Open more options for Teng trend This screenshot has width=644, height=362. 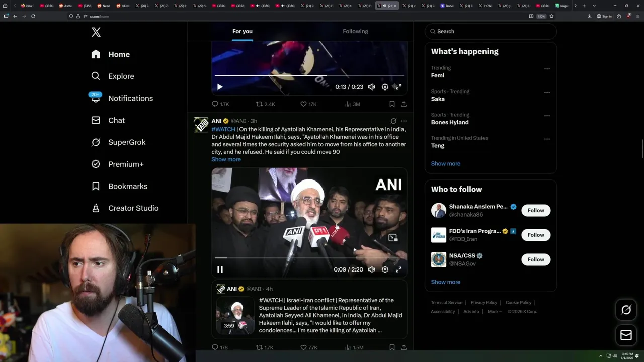pyautogui.click(x=547, y=139)
